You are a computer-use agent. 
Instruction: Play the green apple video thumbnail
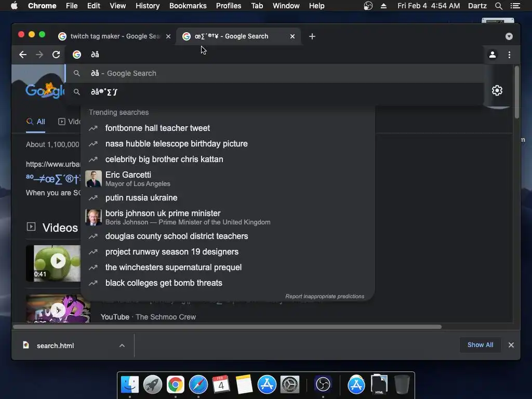(x=54, y=263)
